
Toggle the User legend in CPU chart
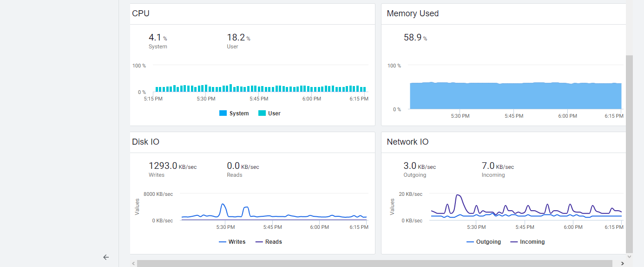tap(269, 113)
